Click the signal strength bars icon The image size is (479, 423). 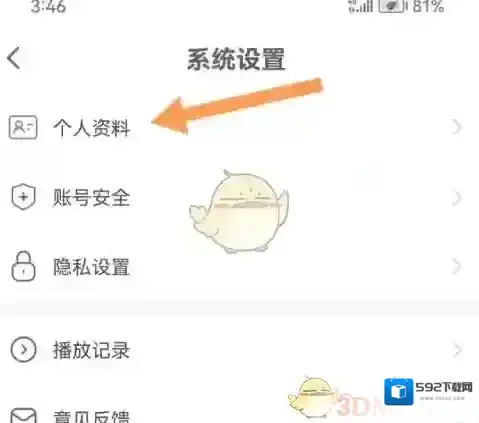[360, 6]
